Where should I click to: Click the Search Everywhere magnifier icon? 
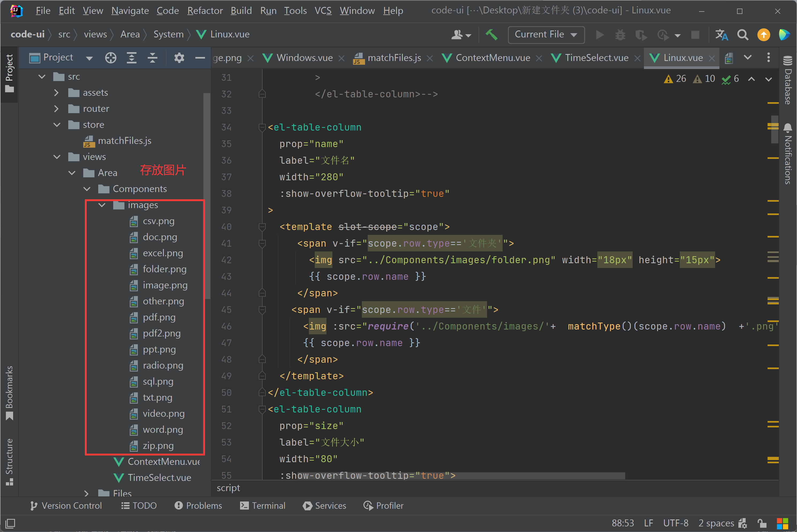743,35
